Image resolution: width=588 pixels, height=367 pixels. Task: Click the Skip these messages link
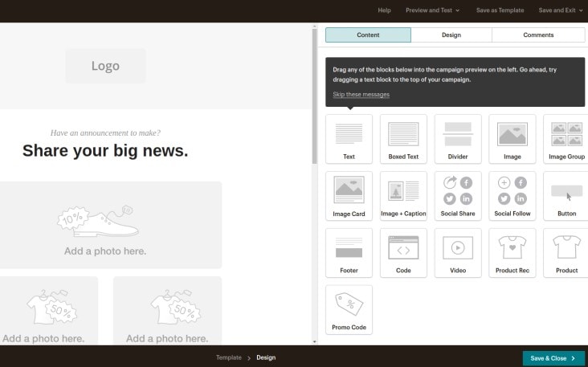(361, 95)
